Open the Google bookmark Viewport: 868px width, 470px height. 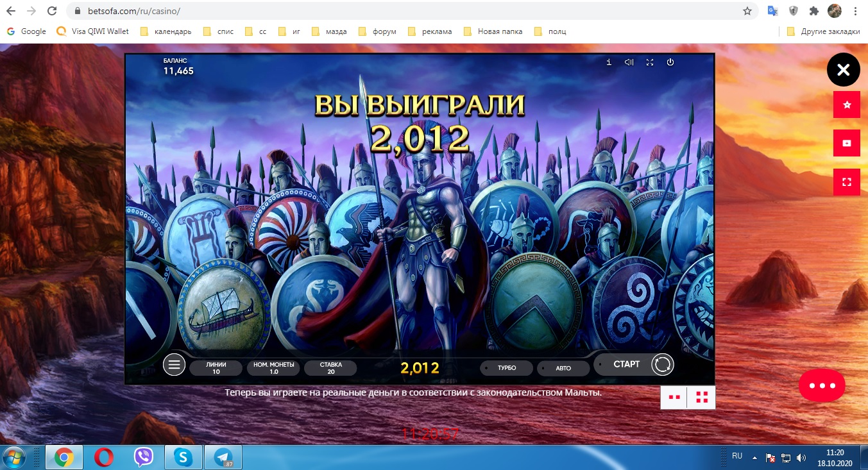click(26, 31)
